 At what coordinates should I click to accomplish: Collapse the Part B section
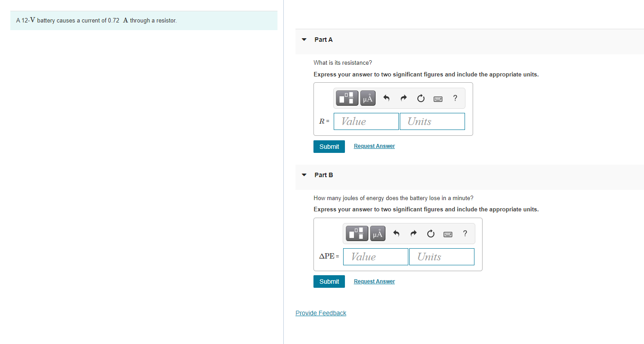point(304,175)
